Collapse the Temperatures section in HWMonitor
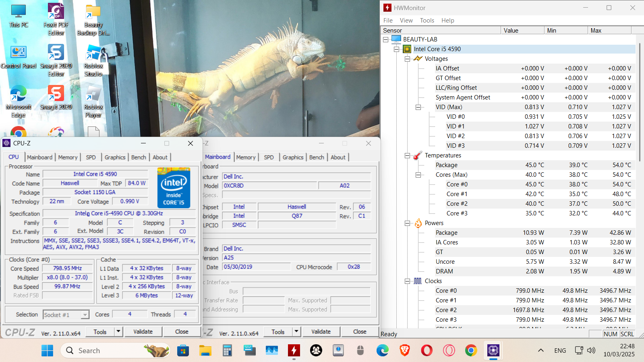Viewport: 644px width, 362px height. (407, 155)
